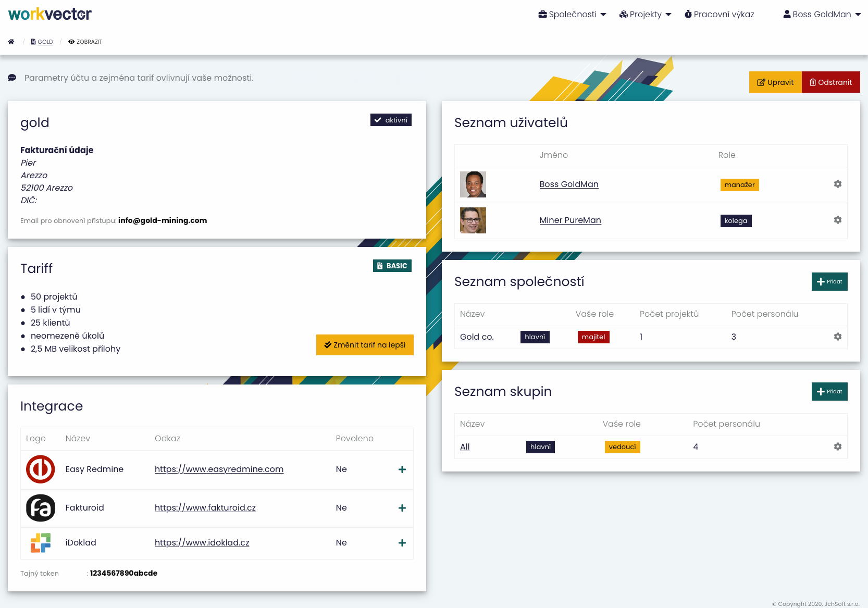Go to GOLD breadcrumb link
The width and height of the screenshot is (868, 608).
coord(45,42)
